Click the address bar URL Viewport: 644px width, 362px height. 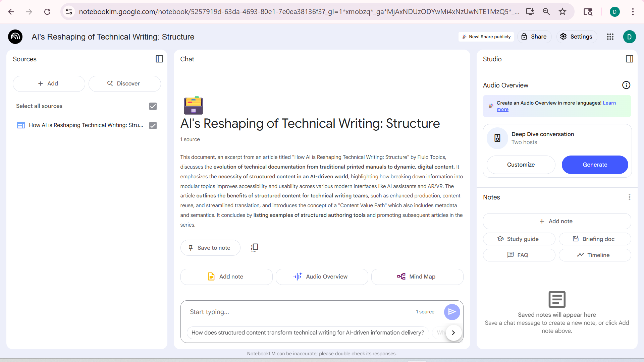click(299, 12)
